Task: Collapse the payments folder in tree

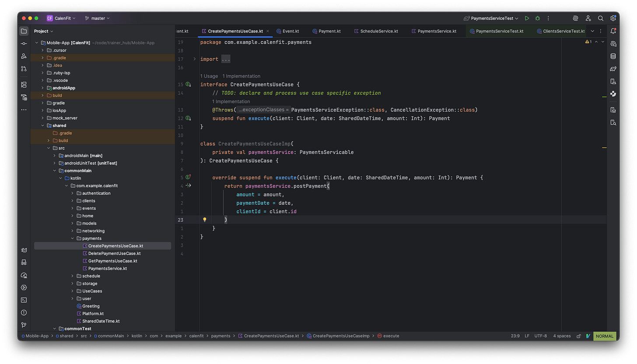Action: (73, 238)
